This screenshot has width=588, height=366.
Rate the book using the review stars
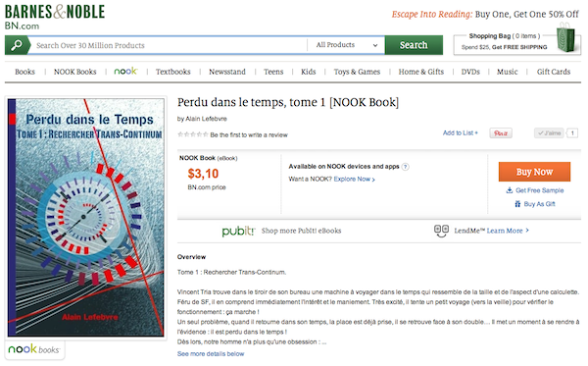point(193,134)
